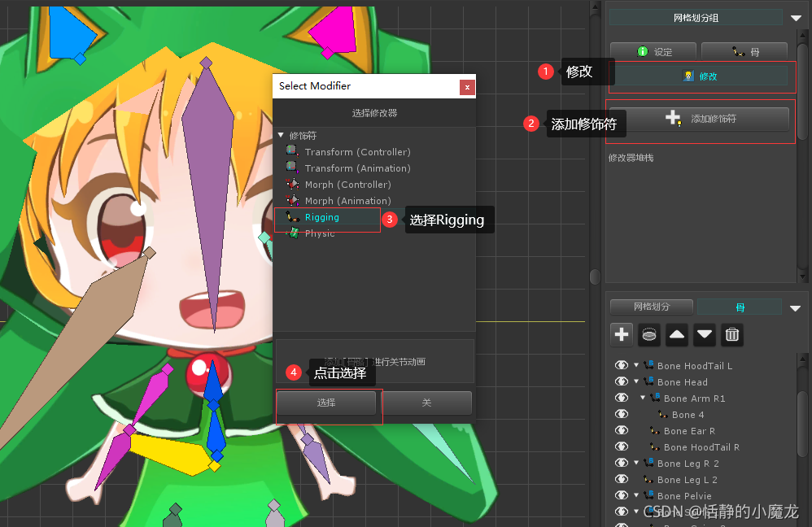The image size is (812, 527).
Task: Select Bone Leg R 2 row
Action: pyautogui.click(x=688, y=464)
